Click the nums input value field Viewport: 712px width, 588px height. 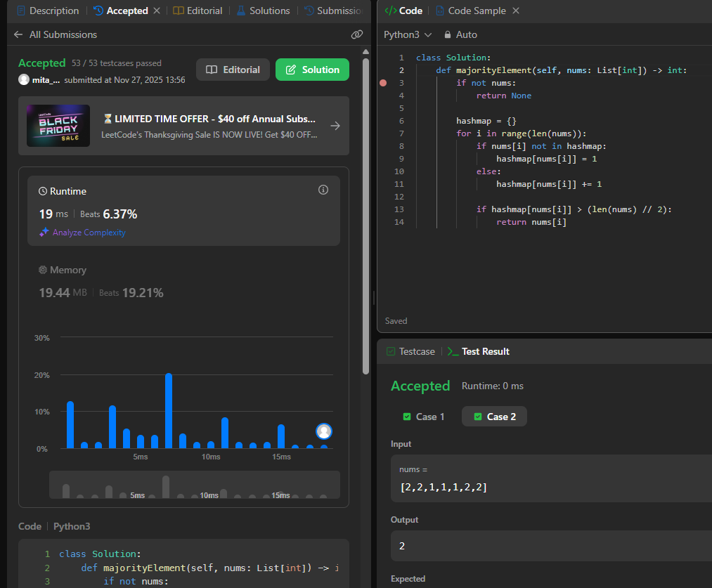pos(551,478)
